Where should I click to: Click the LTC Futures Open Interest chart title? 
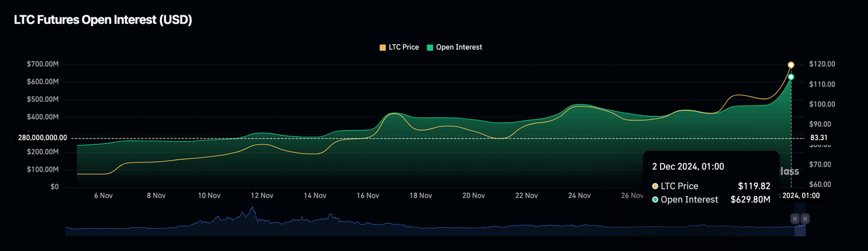click(x=103, y=20)
